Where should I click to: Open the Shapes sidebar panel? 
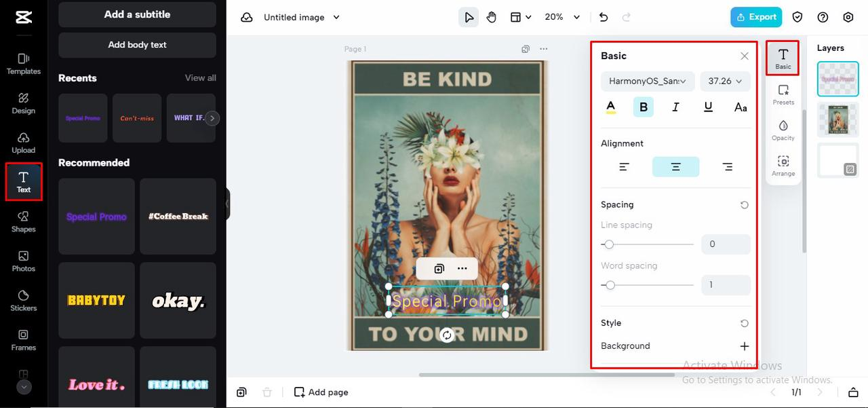24,221
